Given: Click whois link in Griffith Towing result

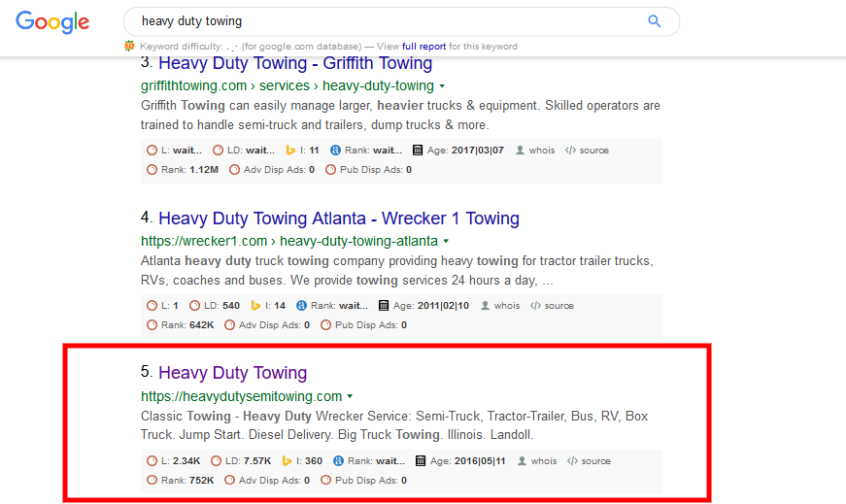Looking at the screenshot, I should pyautogui.click(x=542, y=151).
